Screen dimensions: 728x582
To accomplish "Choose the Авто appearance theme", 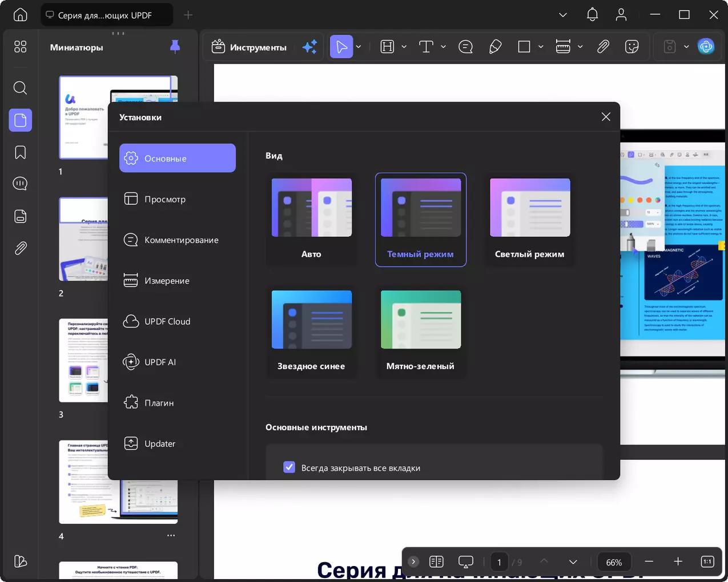I will pos(312,220).
